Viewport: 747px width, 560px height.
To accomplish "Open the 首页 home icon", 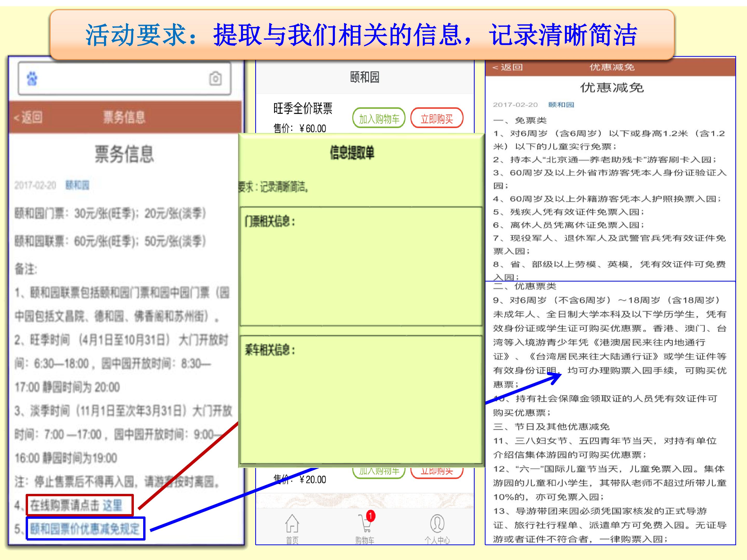I will (x=292, y=529).
